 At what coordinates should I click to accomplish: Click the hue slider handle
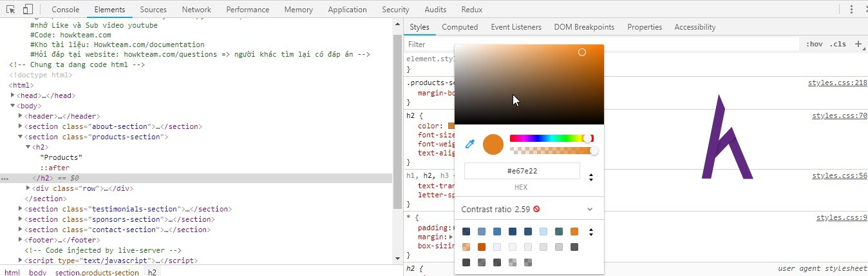588,138
